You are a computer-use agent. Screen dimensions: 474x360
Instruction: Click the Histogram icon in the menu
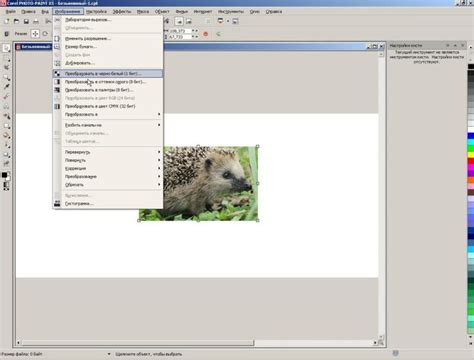click(57, 203)
